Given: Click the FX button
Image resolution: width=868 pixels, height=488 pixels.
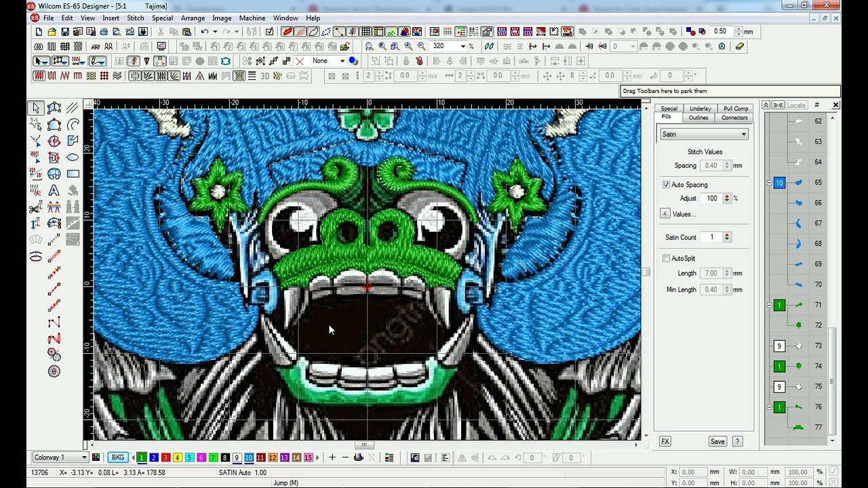Looking at the screenshot, I should 665,441.
